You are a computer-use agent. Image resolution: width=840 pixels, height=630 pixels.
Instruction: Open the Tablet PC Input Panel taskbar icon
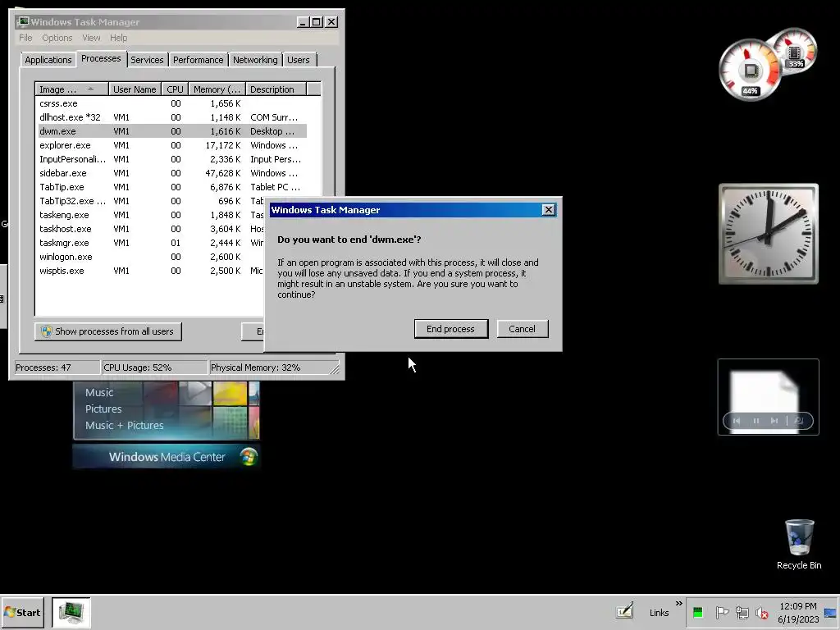[624, 610]
